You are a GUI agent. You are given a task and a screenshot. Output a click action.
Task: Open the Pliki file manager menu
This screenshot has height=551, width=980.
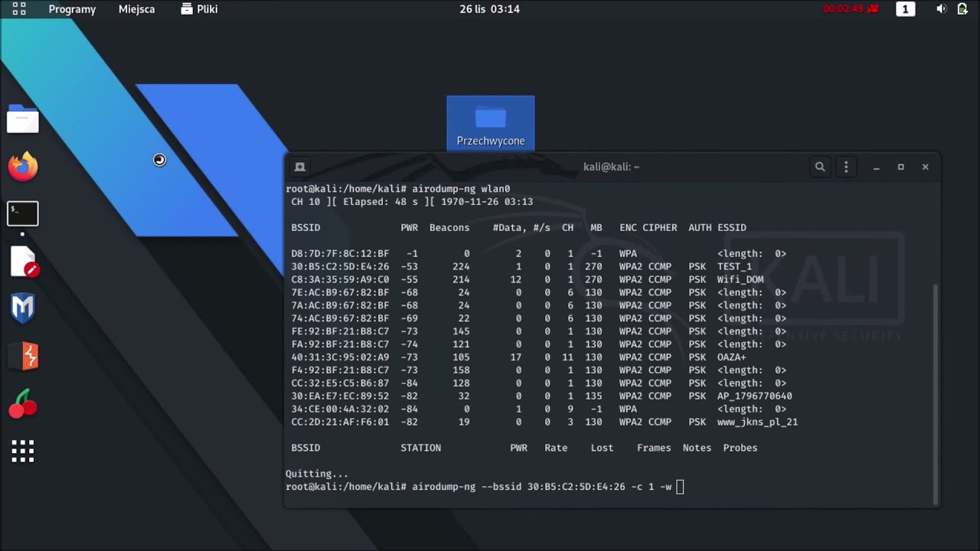pyautogui.click(x=199, y=9)
